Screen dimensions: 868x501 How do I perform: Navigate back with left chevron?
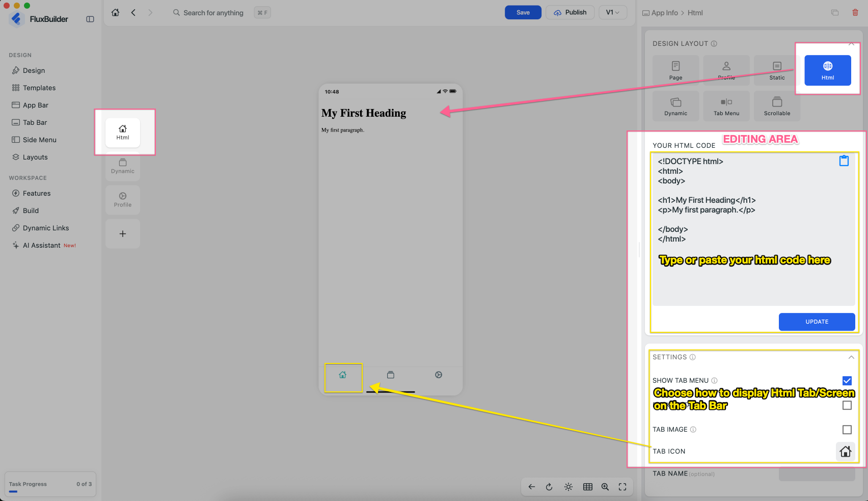pos(133,12)
